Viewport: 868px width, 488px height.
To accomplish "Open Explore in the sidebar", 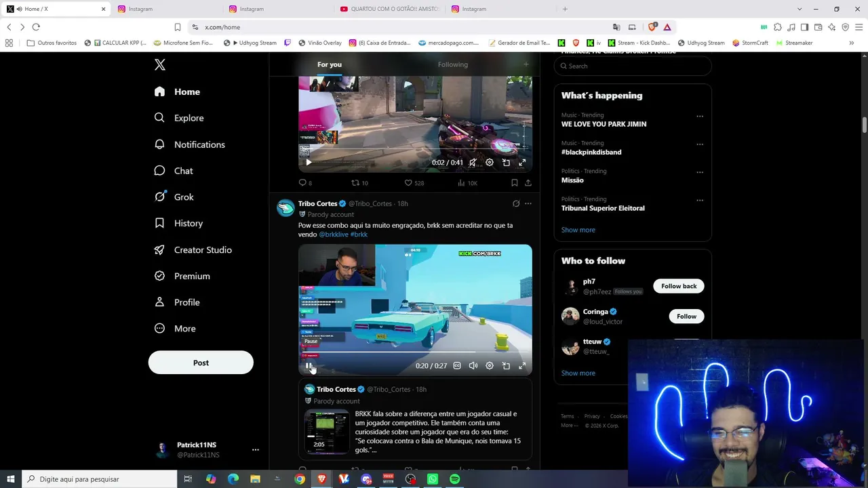I will tap(179, 118).
